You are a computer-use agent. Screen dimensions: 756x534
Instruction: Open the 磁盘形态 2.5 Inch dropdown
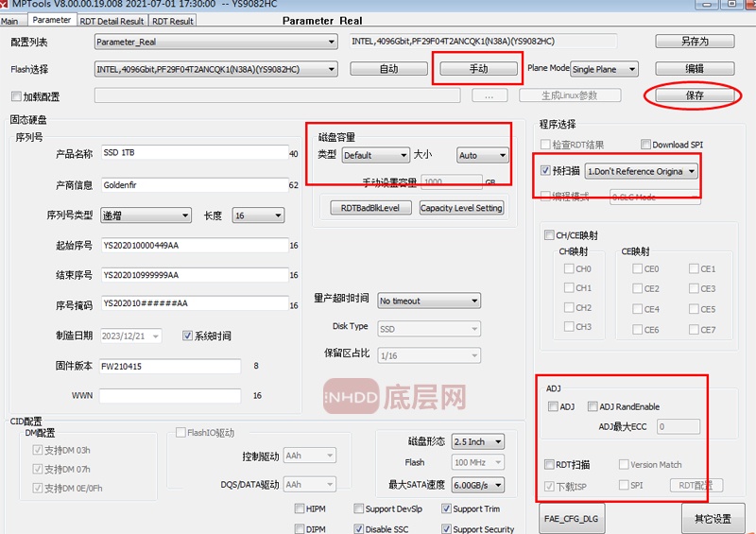(x=478, y=442)
